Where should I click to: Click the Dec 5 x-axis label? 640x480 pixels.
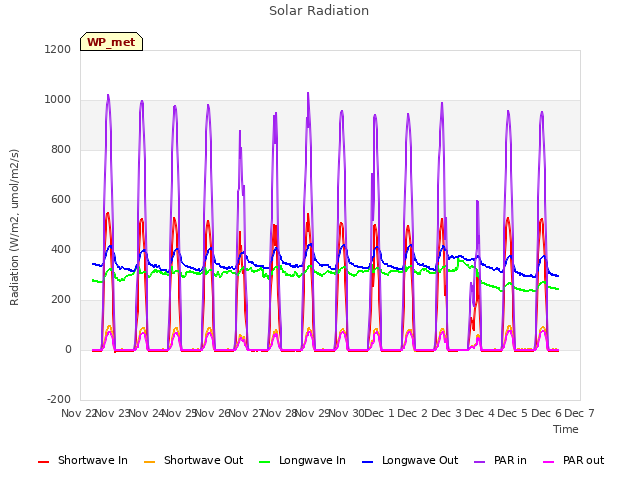pos(513,413)
